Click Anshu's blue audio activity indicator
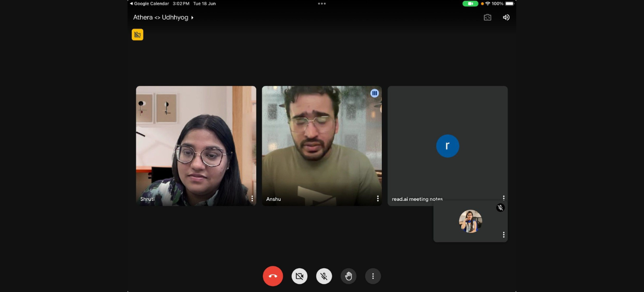The image size is (644, 292). click(374, 93)
